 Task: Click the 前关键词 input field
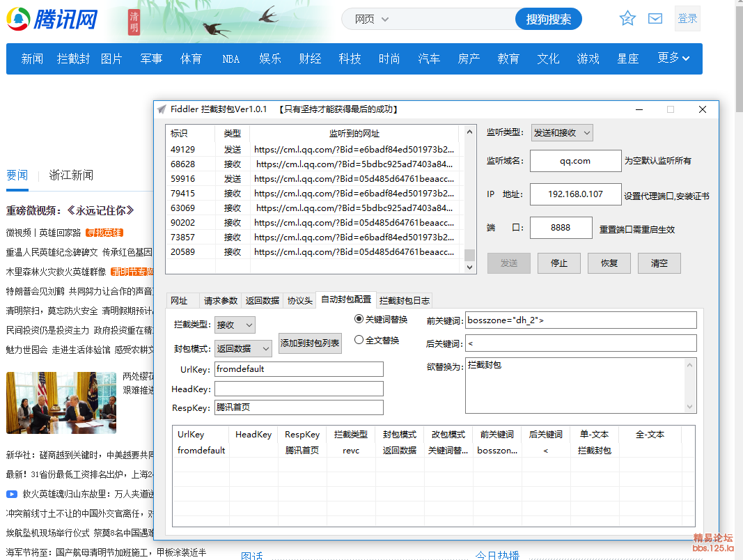[581, 320]
